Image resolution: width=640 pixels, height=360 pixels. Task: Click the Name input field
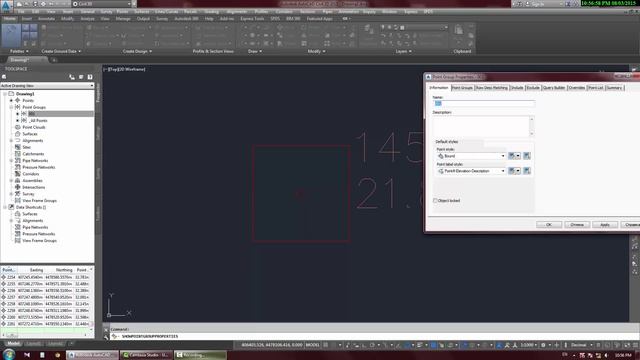pos(484,104)
